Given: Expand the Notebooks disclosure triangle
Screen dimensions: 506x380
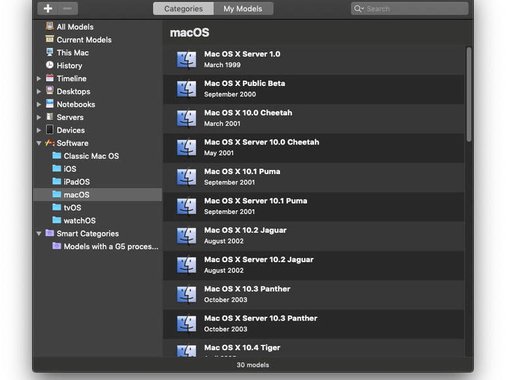Looking at the screenshot, I should 39,104.
